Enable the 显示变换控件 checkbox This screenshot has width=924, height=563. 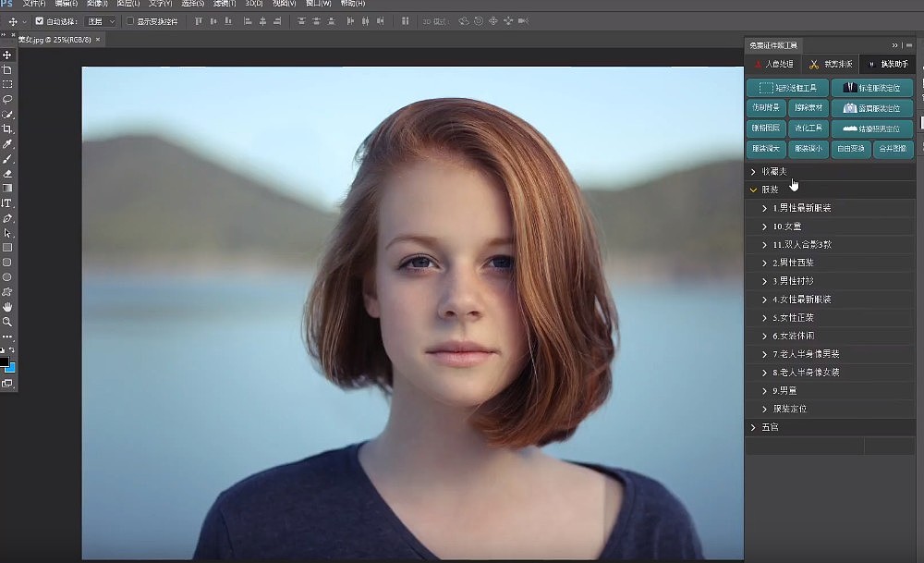(x=130, y=21)
